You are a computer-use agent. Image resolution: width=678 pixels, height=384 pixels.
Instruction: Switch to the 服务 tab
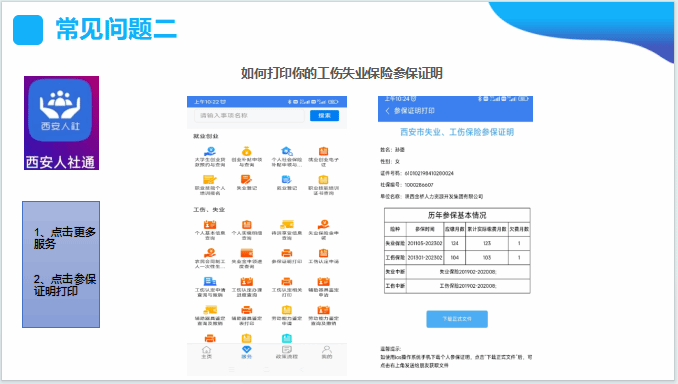[x=246, y=352]
